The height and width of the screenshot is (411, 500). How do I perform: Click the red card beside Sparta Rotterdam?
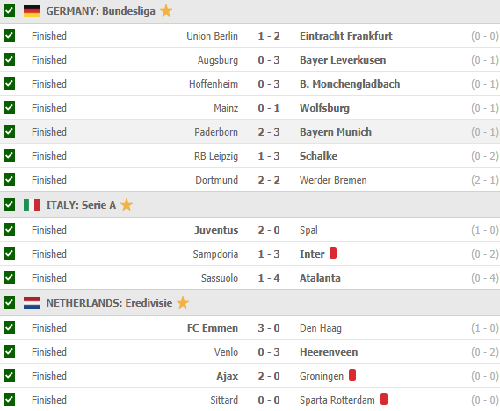(x=384, y=399)
